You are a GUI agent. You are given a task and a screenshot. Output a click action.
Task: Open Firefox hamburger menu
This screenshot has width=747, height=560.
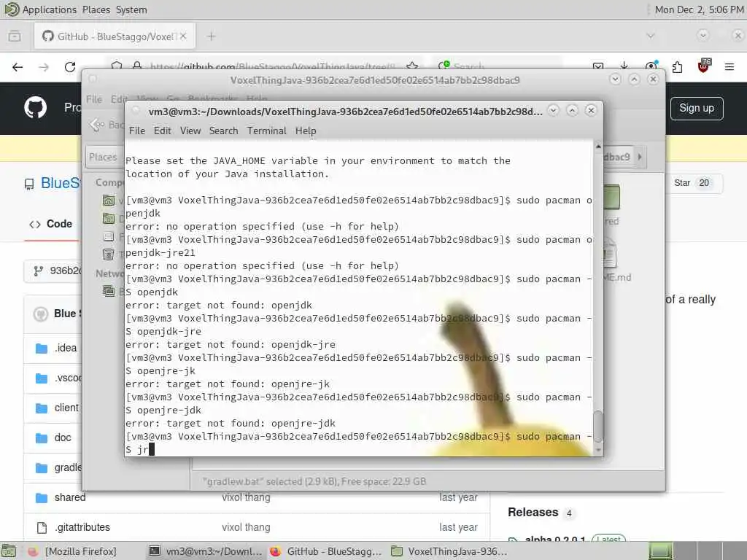click(x=729, y=67)
